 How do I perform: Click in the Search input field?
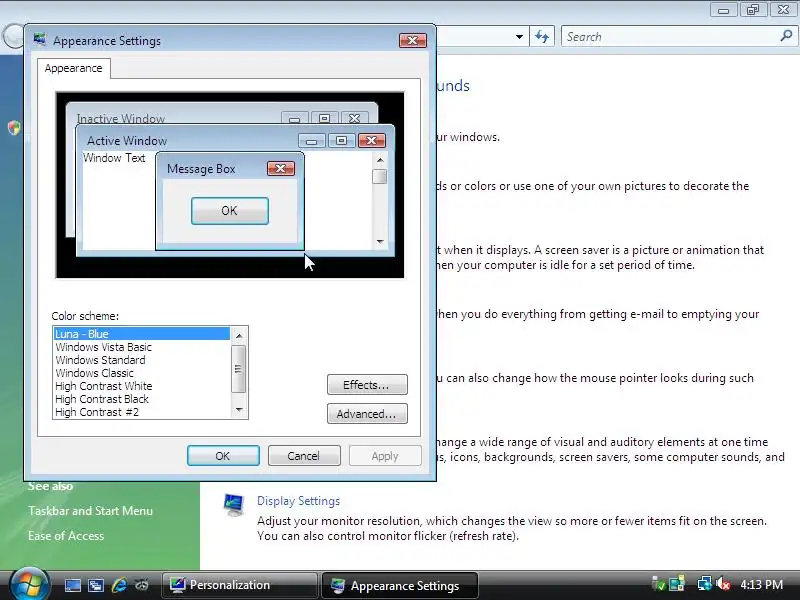point(671,37)
